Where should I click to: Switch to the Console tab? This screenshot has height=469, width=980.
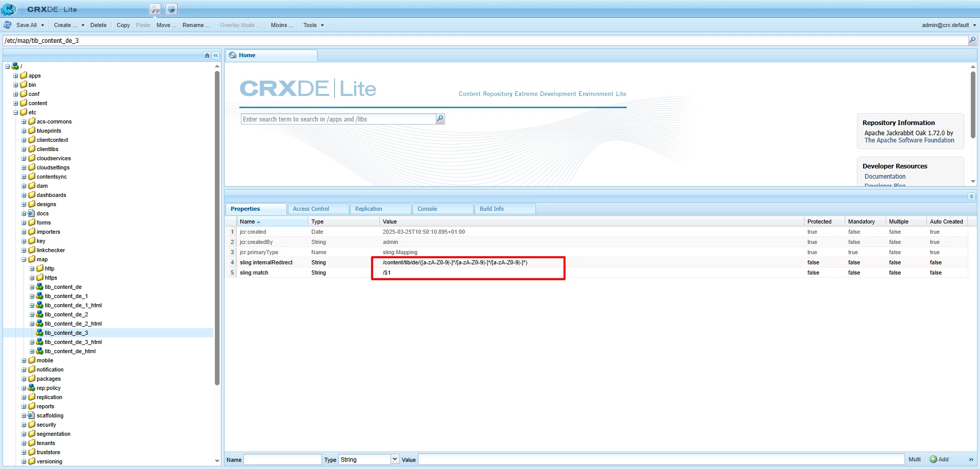pos(443,209)
